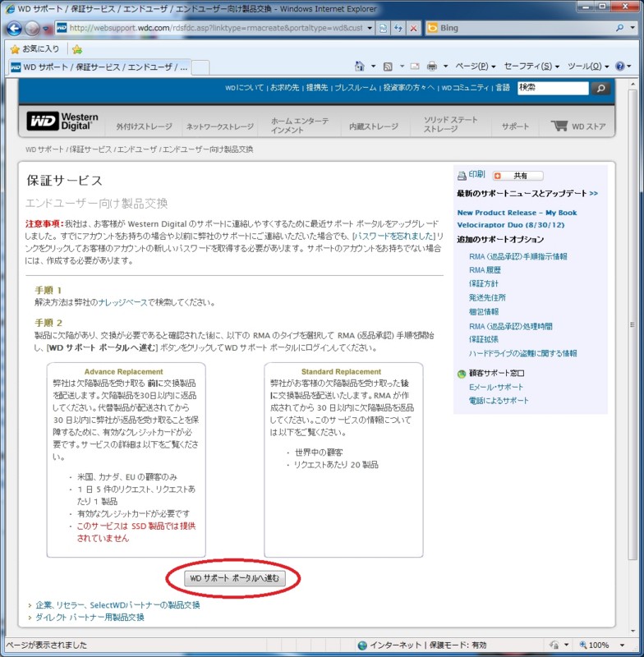Click the Print icon in command bar
Viewport: 644px width, 657px height.
pos(431,67)
